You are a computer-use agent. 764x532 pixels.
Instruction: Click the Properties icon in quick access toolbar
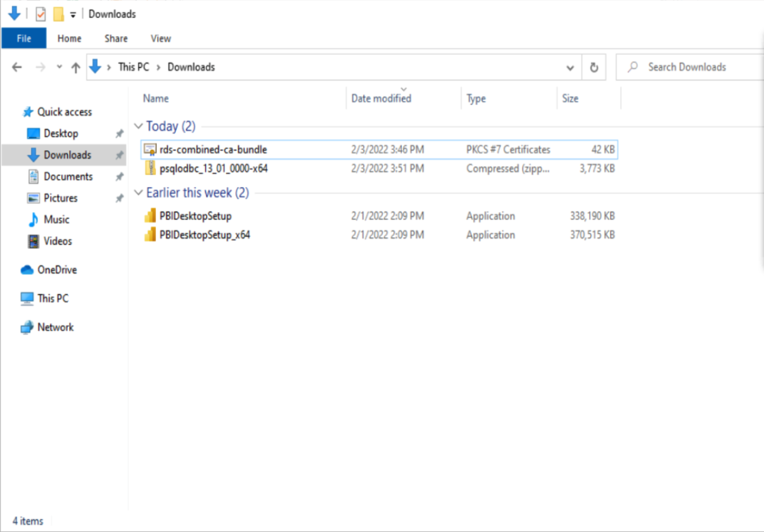(x=41, y=14)
